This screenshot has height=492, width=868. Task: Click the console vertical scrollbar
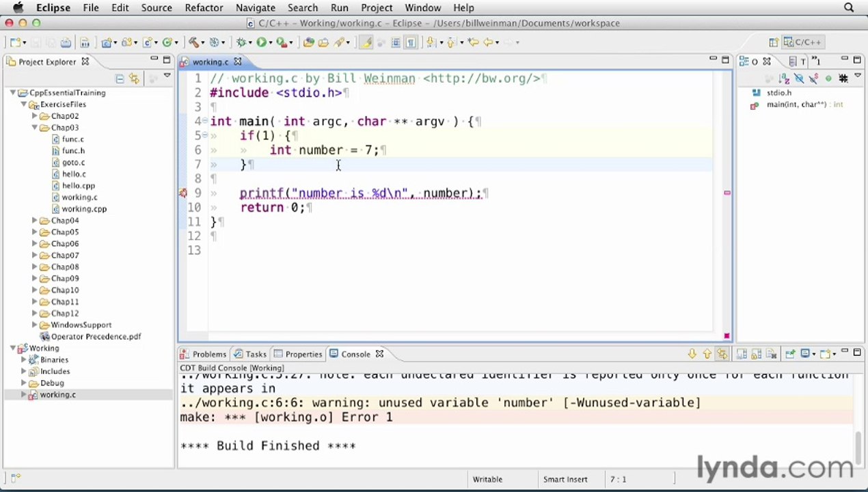(859, 448)
